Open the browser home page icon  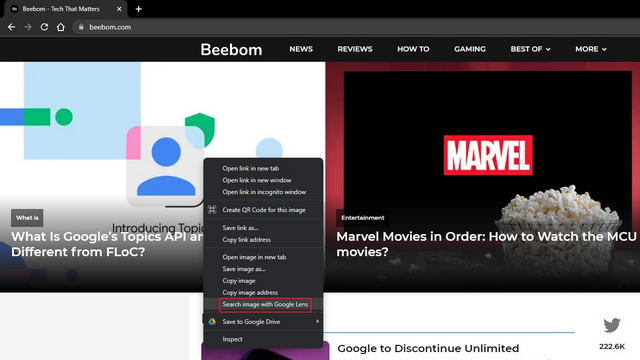(61, 27)
